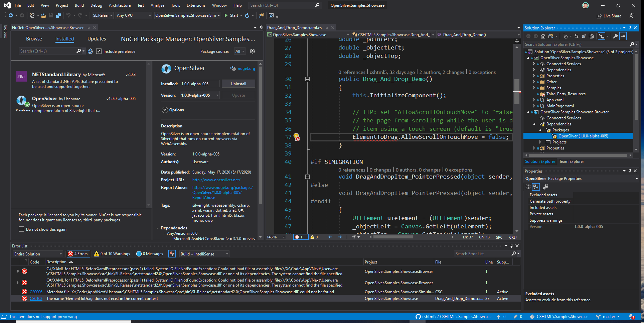Select the Collapse All icon in Solution Explorer
644x323 pixels.
tap(584, 36)
